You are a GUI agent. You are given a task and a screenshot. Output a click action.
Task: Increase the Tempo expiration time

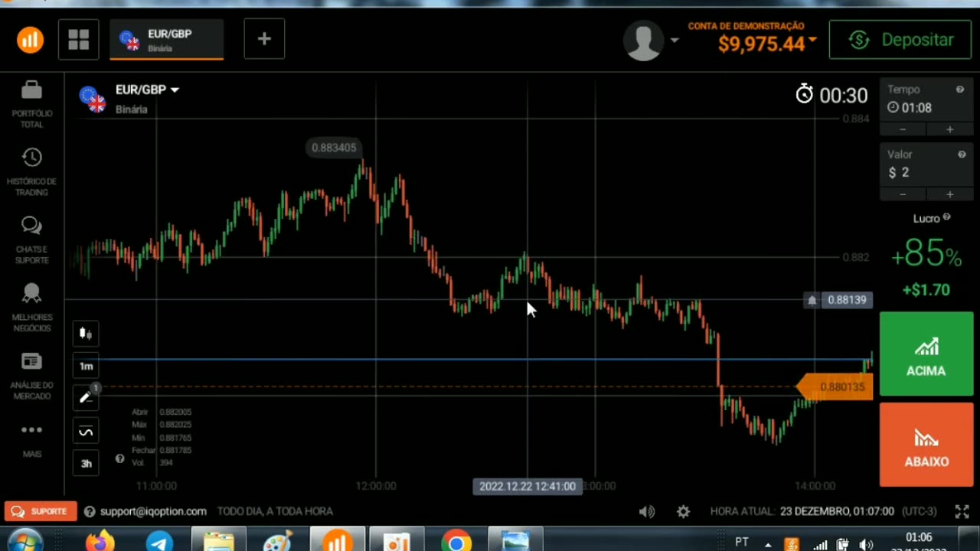(949, 129)
